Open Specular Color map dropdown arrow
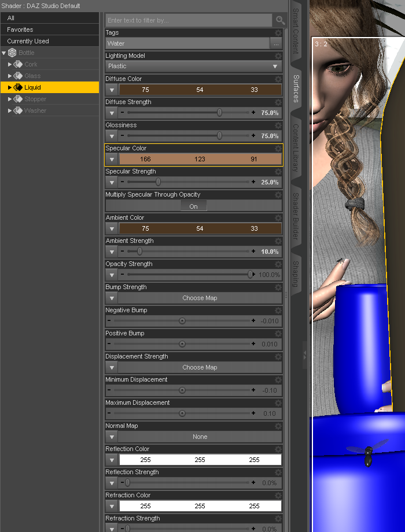This screenshot has height=532, width=405. 112,159
